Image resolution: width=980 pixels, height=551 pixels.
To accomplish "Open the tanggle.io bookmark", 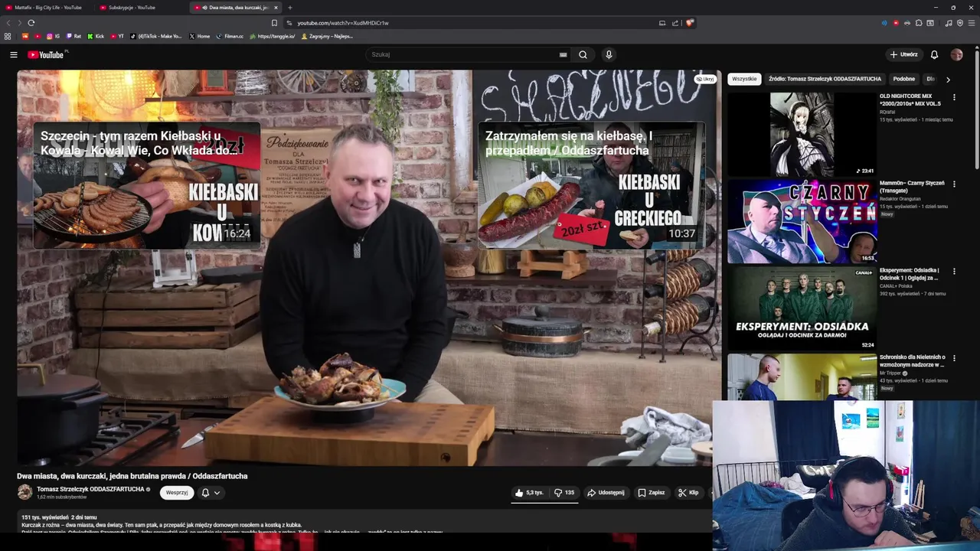I will pyautogui.click(x=272, y=36).
